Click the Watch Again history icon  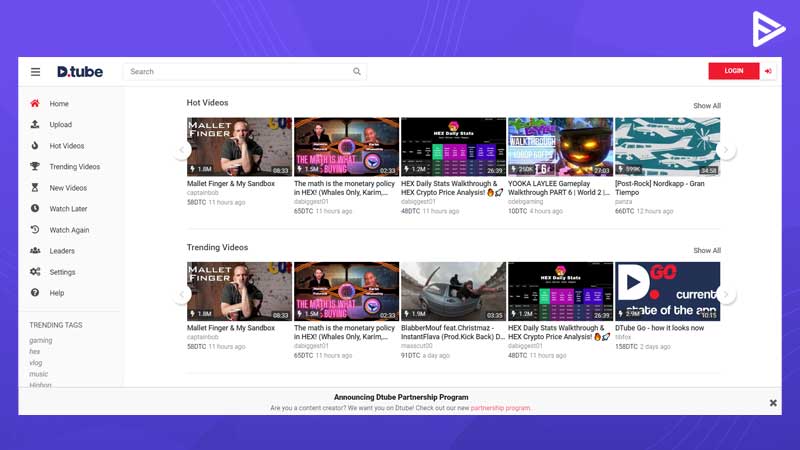35,230
